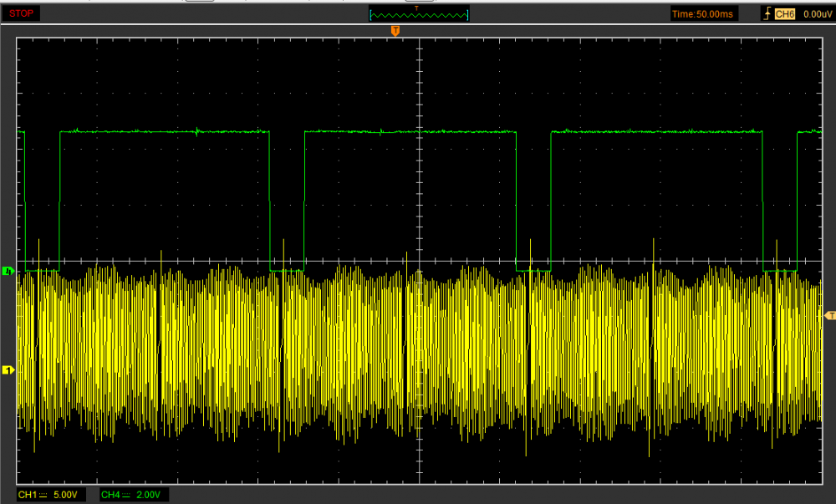Select the yellow CH1 ground marker
Image resolution: width=836 pixels, height=504 pixels.
point(8,368)
